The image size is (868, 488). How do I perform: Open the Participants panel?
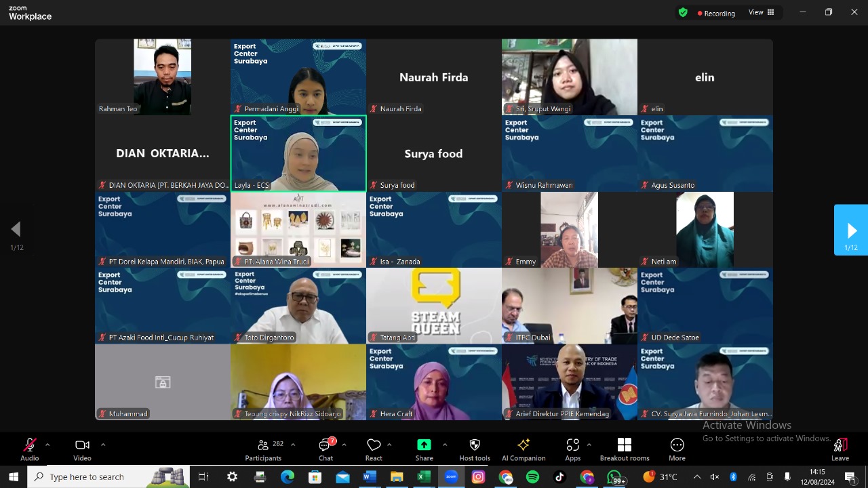(x=263, y=450)
